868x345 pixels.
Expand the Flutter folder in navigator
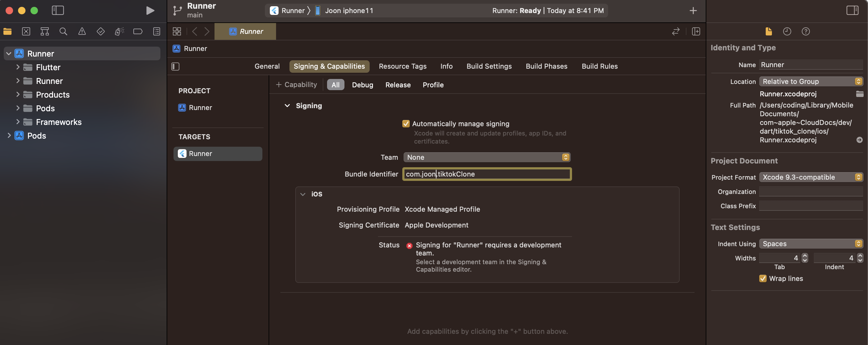(x=18, y=67)
